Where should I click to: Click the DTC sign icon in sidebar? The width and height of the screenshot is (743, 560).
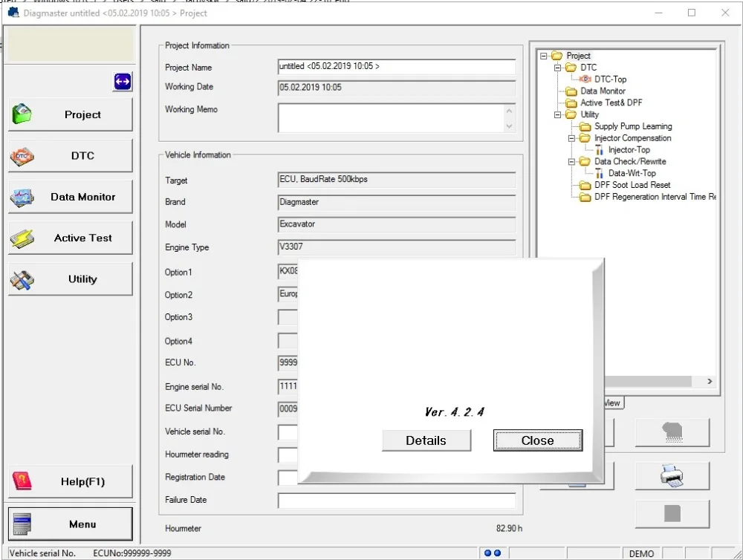22,156
